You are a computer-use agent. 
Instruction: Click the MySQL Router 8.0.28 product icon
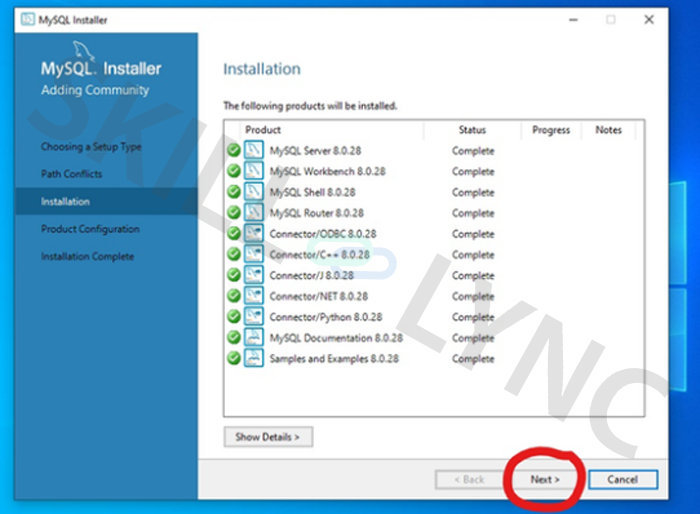point(254,213)
